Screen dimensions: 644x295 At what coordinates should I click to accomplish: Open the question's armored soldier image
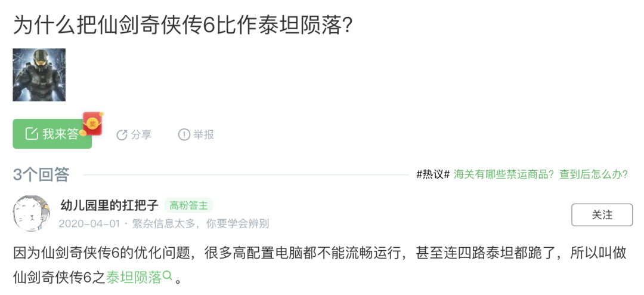[x=39, y=75]
